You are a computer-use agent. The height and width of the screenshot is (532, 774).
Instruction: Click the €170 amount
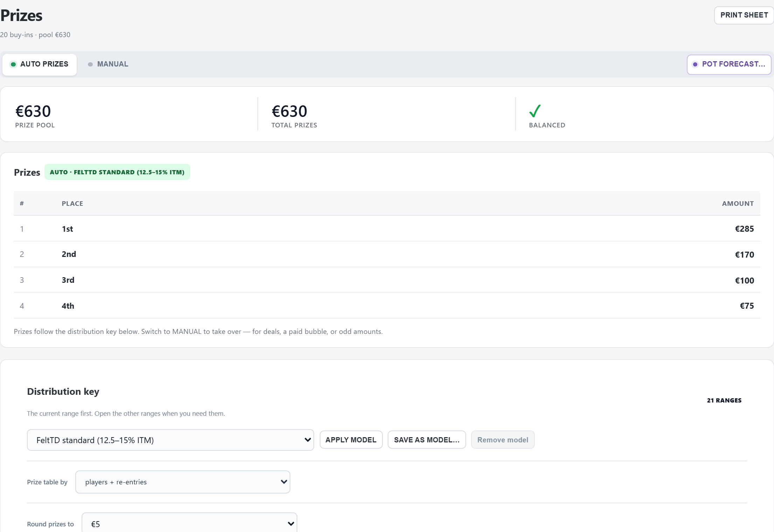point(744,255)
